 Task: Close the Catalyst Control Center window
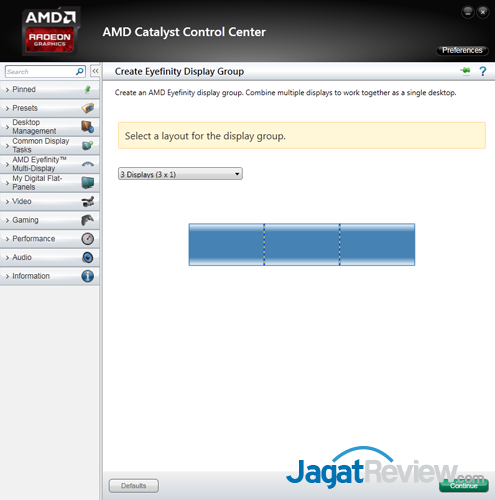[482, 12]
